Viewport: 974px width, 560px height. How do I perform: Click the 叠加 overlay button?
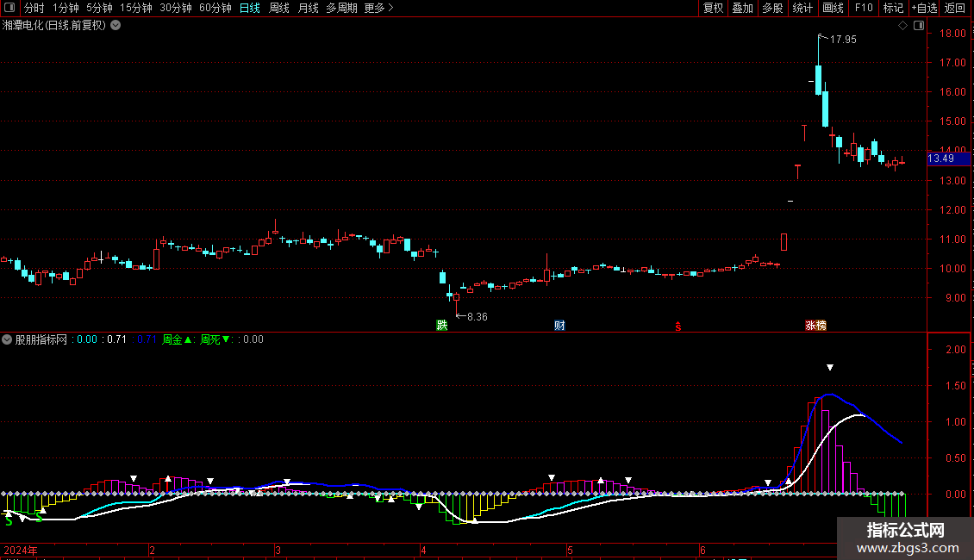(x=742, y=8)
